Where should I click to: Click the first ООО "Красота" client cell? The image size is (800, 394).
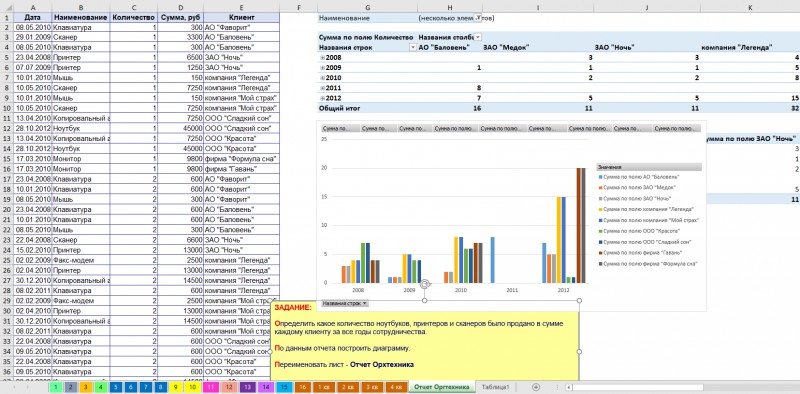pos(241,138)
